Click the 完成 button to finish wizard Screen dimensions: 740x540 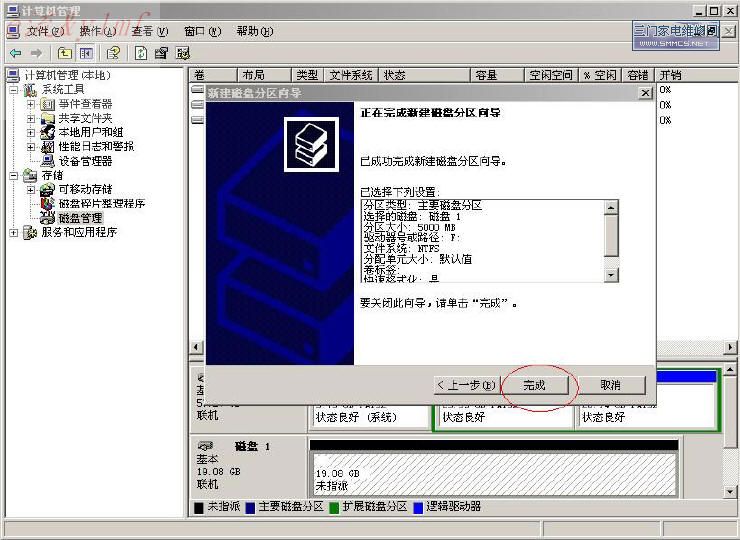click(534, 385)
